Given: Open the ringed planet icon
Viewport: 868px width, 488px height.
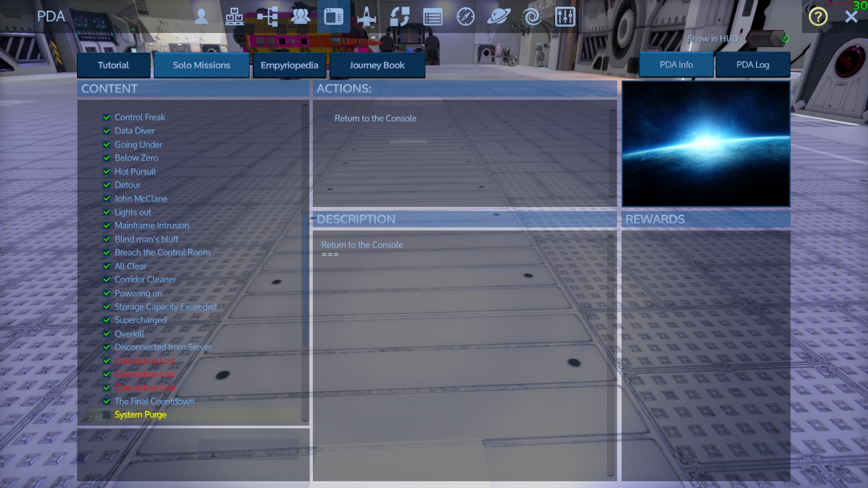Looking at the screenshot, I should click(499, 17).
